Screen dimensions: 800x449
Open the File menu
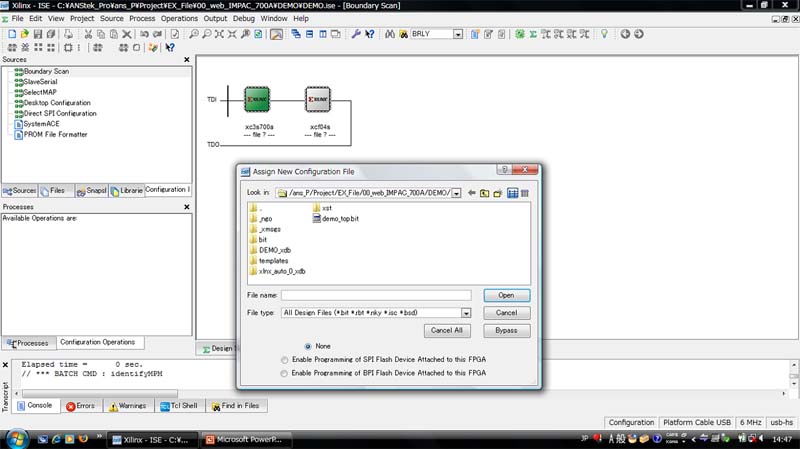[17, 18]
